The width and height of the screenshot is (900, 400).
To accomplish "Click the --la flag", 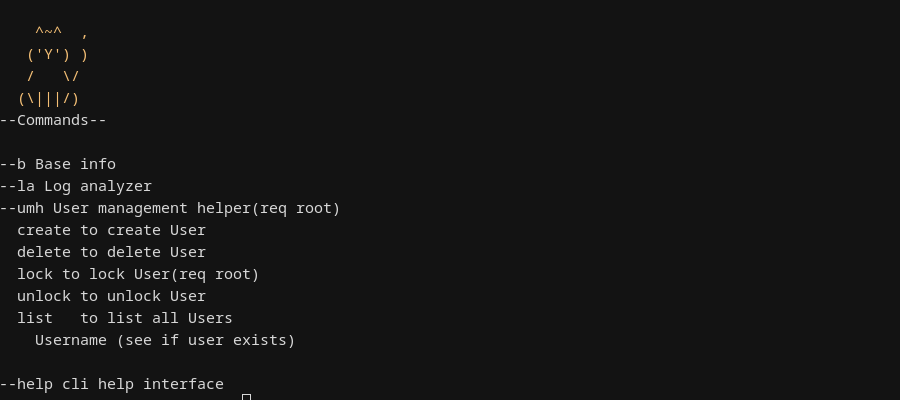I will coord(17,186).
